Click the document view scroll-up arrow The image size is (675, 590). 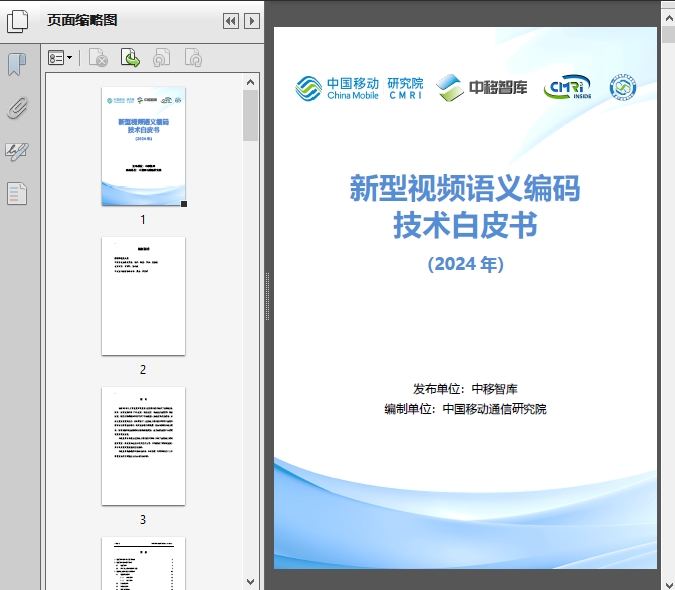(669, 18)
